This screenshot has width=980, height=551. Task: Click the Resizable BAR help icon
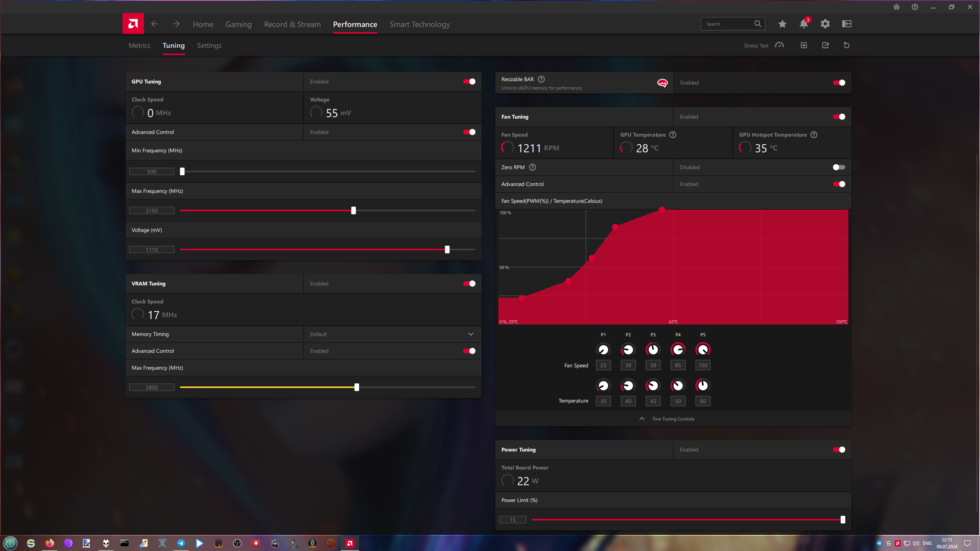click(x=541, y=79)
